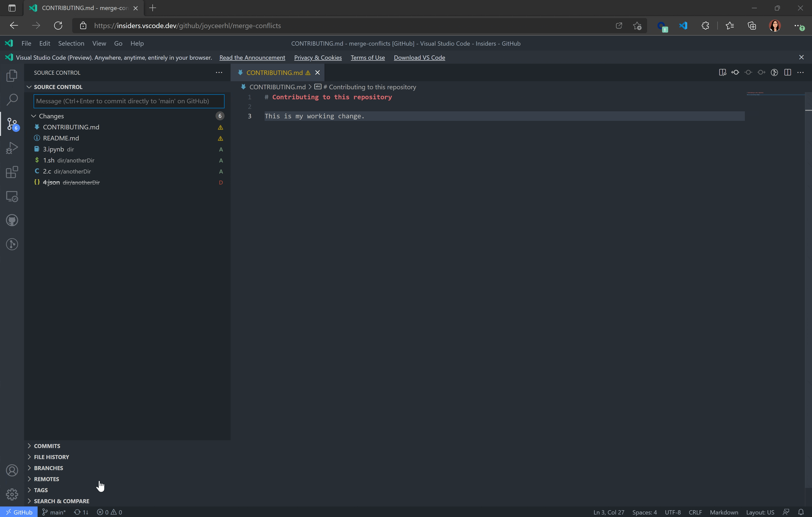
Task: Open markdown preview to the side
Action: coord(722,72)
